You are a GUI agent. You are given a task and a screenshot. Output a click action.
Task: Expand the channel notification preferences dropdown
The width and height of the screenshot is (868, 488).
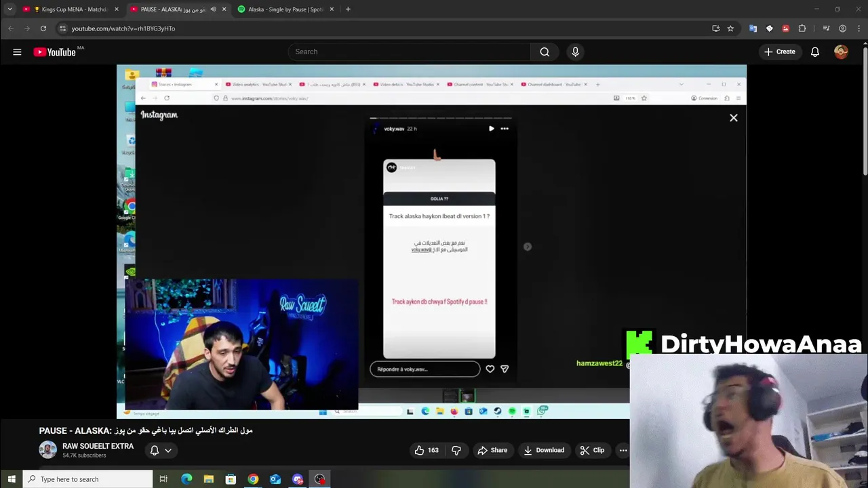[168, 450]
